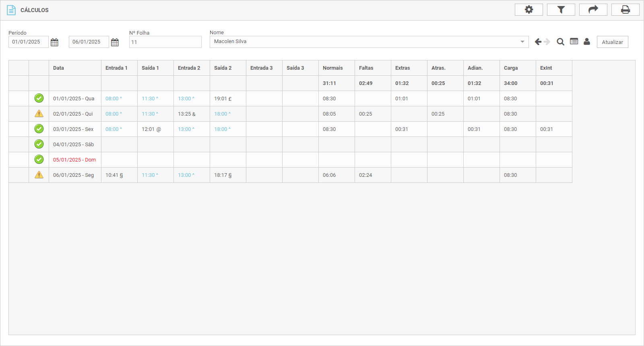
Task: Expand the Nome dropdown for Macolen Silva
Action: pos(522,42)
